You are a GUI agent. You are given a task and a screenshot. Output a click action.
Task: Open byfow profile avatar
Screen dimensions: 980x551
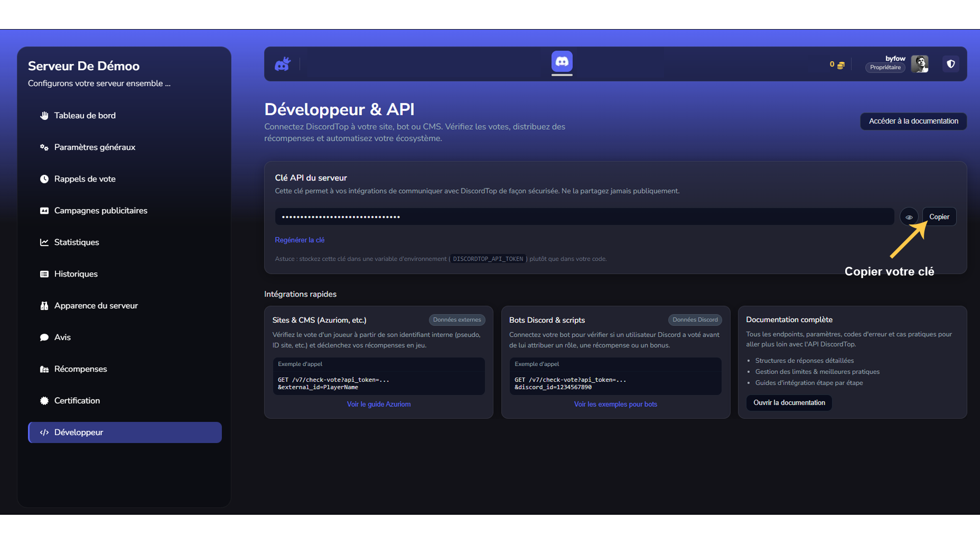pos(920,64)
